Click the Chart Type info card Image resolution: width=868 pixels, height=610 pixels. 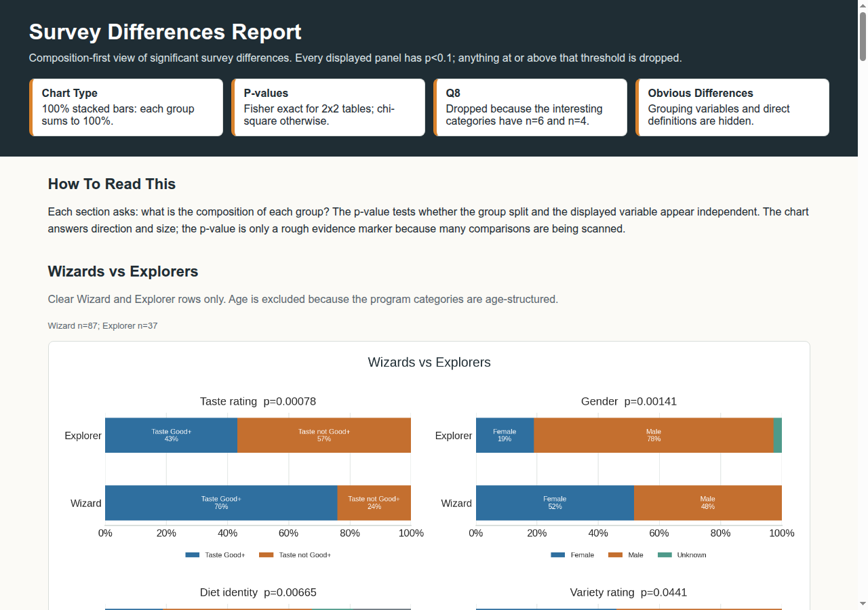pyautogui.click(x=126, y=108)
